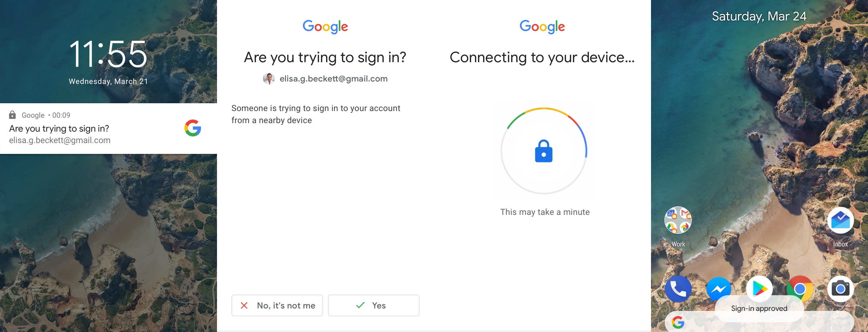Click the elisa.g.beckett profile avatar
Viewport: 868px width, 332px height.
click(269, 78)
